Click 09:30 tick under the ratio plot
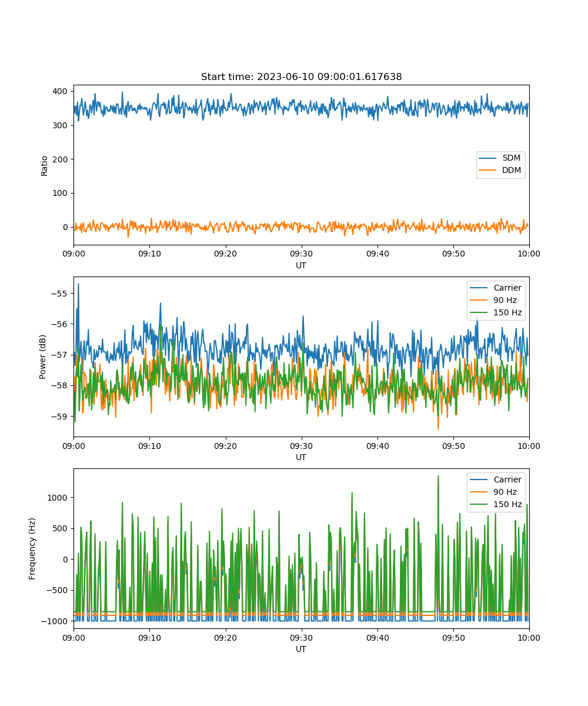Screen dimensions: 588x706 pyautogui.click(x=301, y=254)
